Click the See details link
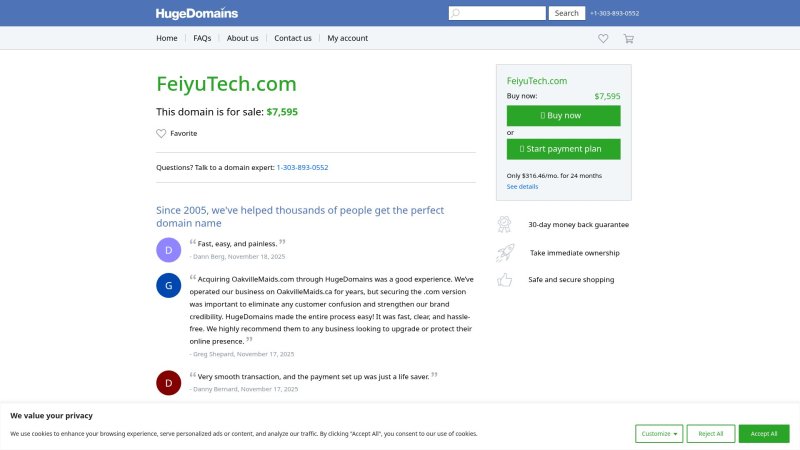Screen dimensions: 800x450 522,186
